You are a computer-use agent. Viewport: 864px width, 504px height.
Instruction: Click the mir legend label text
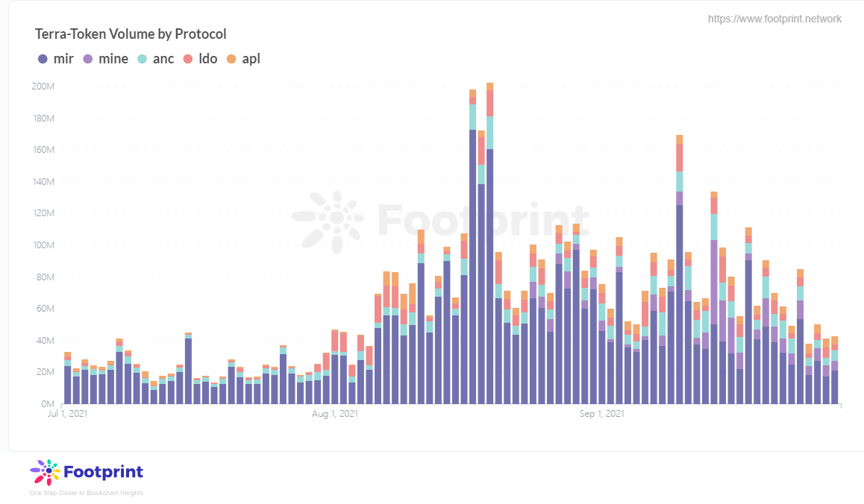tap(63, 59)
